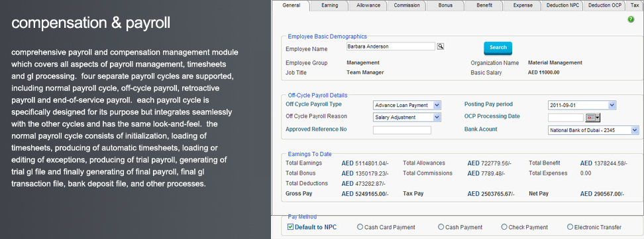Select the Cash Payment radio button
The width and height of the screenshot is (644, 239).
[x=441, y=226]
